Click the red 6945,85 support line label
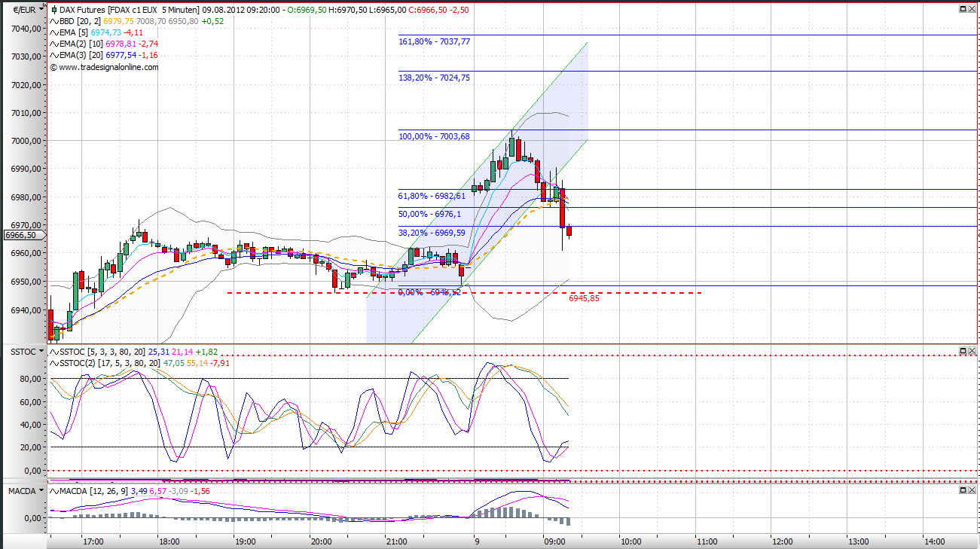Image resolution: width=980 pixels, height=549 pixels. pos(585,298)
